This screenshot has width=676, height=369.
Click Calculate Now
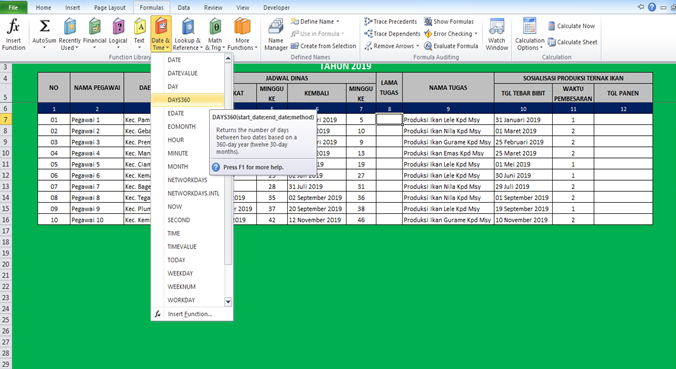(571, 26)
